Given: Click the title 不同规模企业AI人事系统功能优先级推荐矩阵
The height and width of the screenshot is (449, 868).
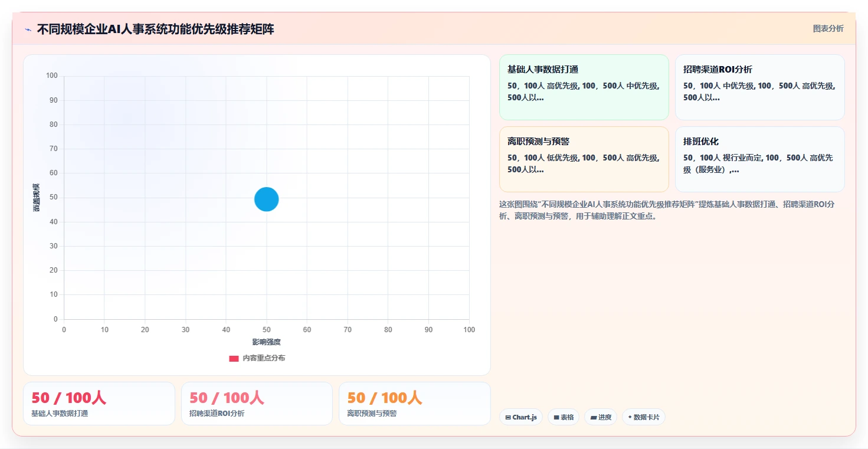Looking at the screenshot, I should click(155, 29).
